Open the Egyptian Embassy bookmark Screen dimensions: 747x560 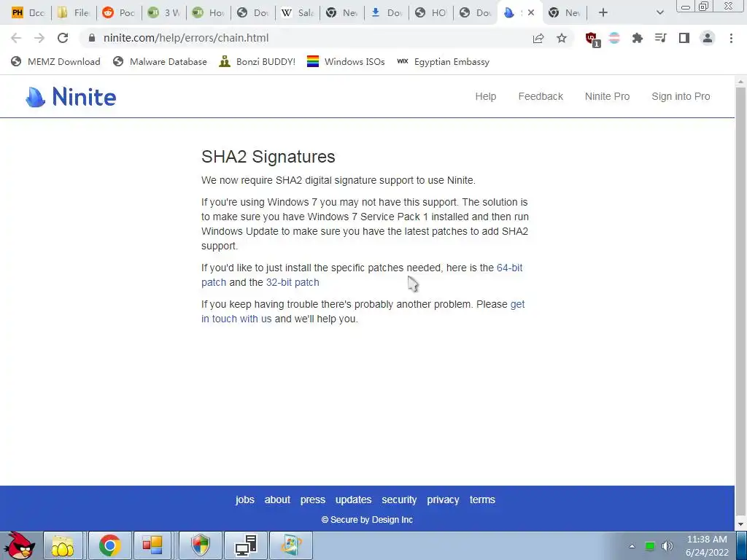(443, 62)
